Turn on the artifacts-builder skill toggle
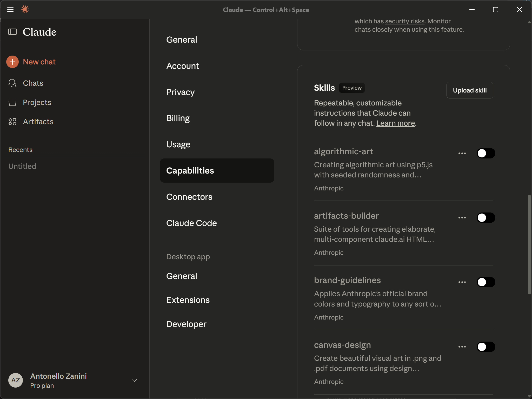 [486, 218]
